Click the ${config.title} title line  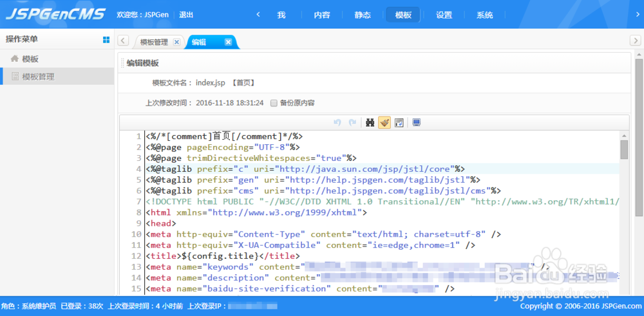(223, 256)
